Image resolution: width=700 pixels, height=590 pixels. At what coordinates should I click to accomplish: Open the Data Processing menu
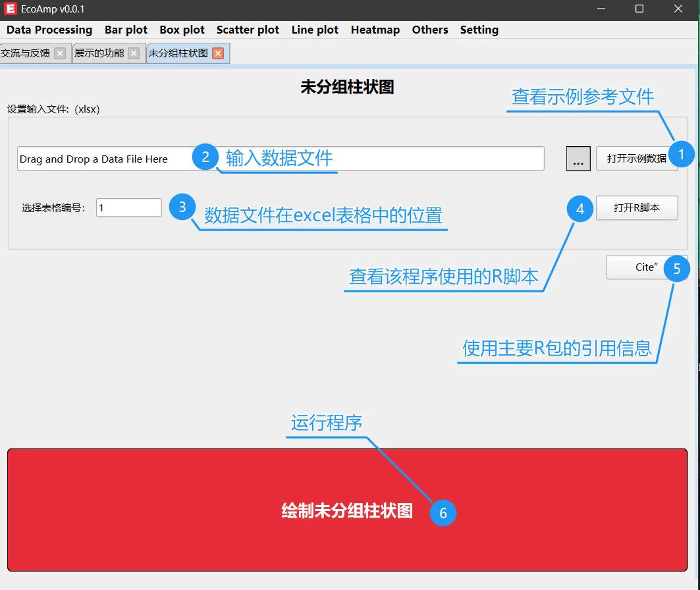click(49, 30)
